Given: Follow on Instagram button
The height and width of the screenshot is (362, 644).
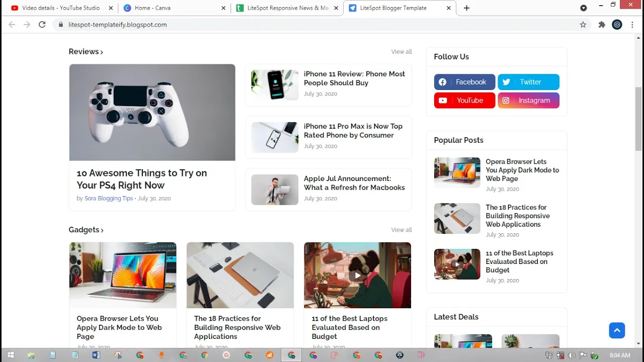Looking at the screenshot, I should pyautogui.click(x=528, y=101).
